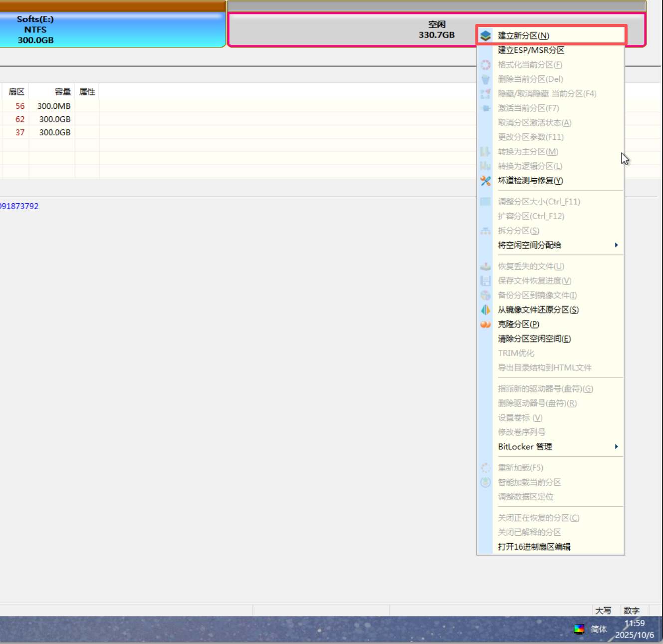
Task: Choose 建立ESP/MSR分区 from the menu
Action: [531, 50]
